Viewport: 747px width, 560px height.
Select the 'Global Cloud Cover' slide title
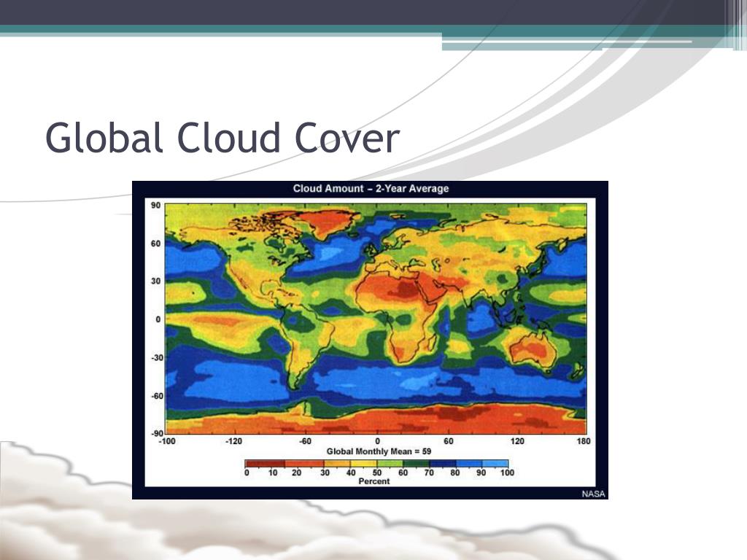[222, 138]
